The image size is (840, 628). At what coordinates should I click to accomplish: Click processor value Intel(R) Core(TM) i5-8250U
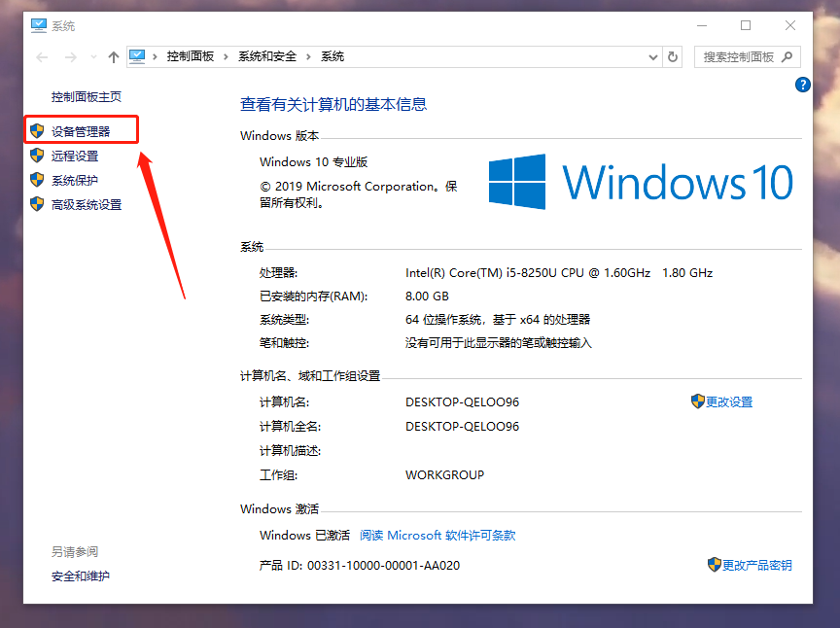pyautogui.click(x=559, y=273)
